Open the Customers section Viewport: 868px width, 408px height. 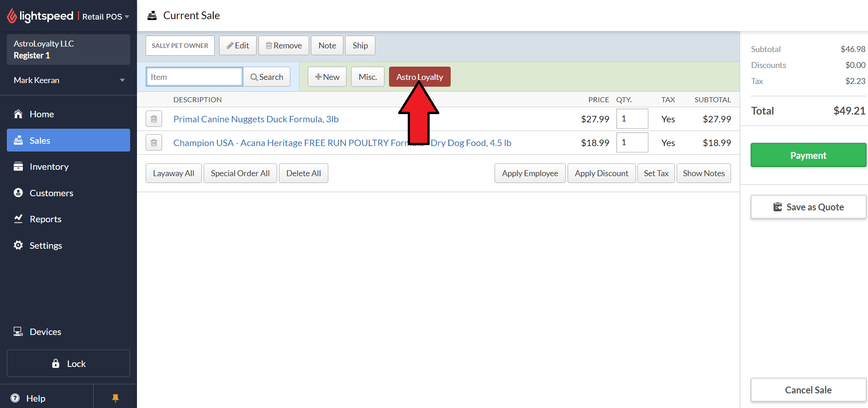coord(68,193)
